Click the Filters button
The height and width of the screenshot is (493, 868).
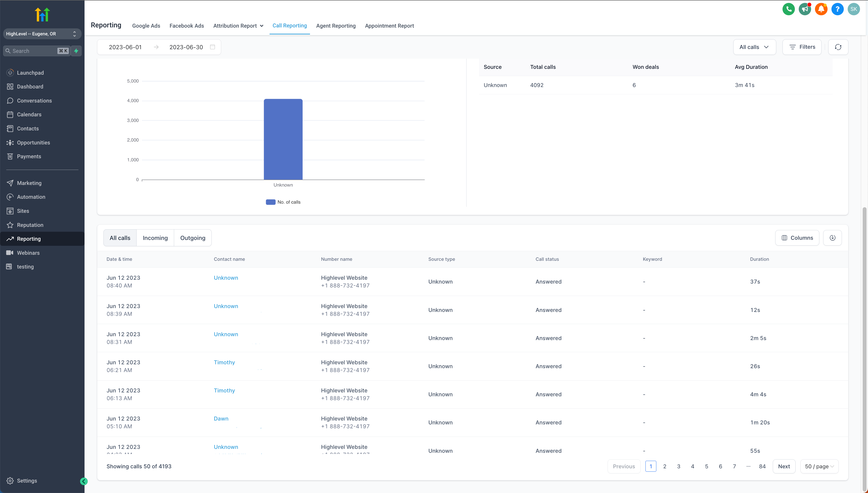802,47
